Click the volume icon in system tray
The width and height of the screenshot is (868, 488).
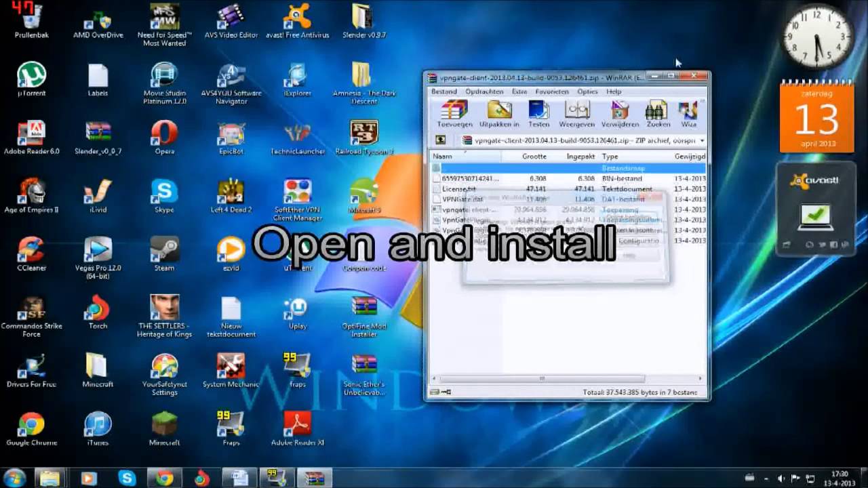(781, 479)
